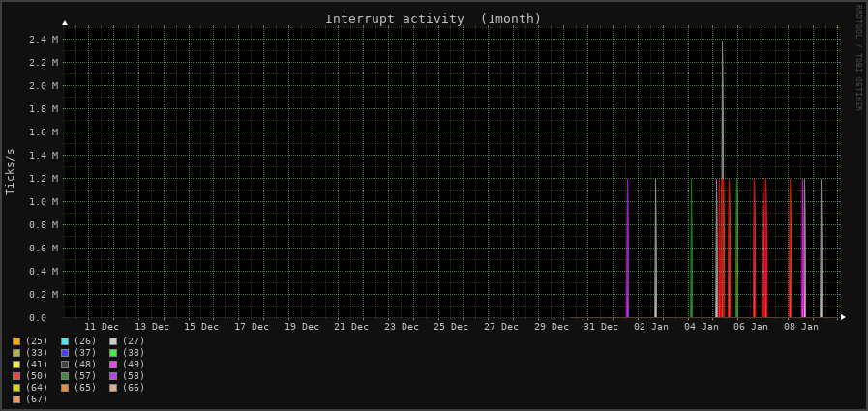Click the legend label (33)

[x=37, y=353]
